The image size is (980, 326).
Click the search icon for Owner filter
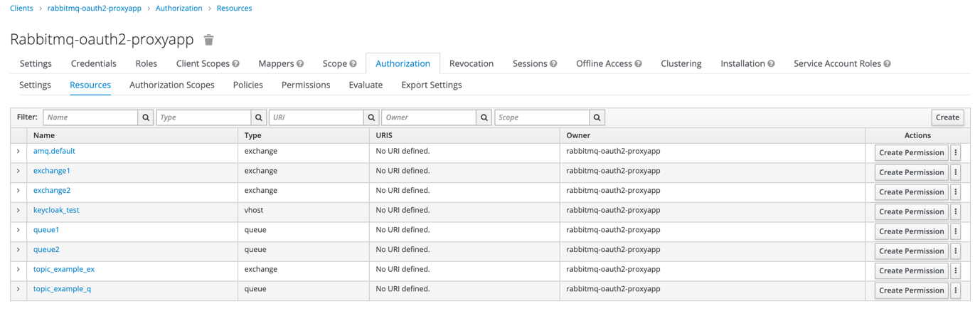[x=484, y=117]
